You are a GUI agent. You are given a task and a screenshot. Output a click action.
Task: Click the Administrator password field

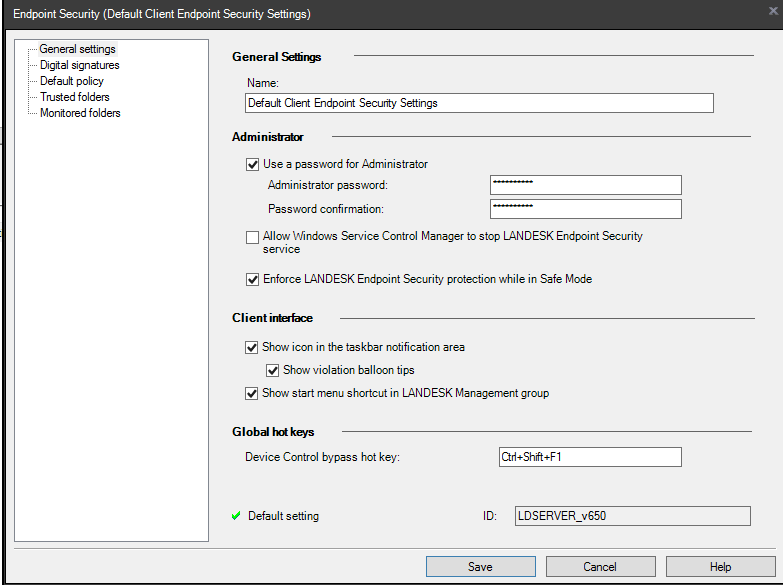[x=585, y=185]
